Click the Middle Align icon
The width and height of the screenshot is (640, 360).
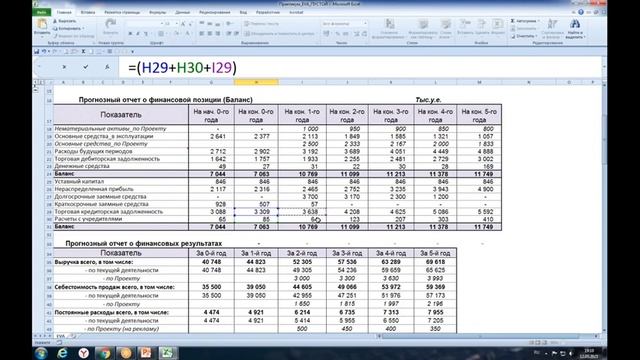tap(210, 24)
